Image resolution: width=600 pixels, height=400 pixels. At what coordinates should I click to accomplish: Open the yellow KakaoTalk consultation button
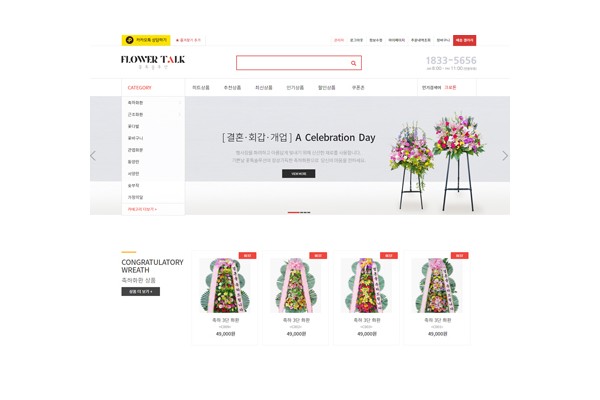(146, 40)
